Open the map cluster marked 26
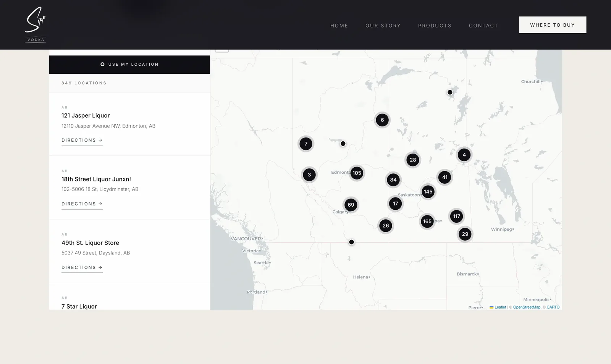 point(386,226)
